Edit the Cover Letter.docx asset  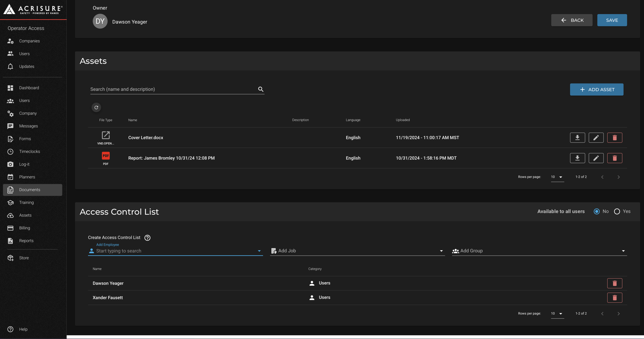tap(596, 138)
